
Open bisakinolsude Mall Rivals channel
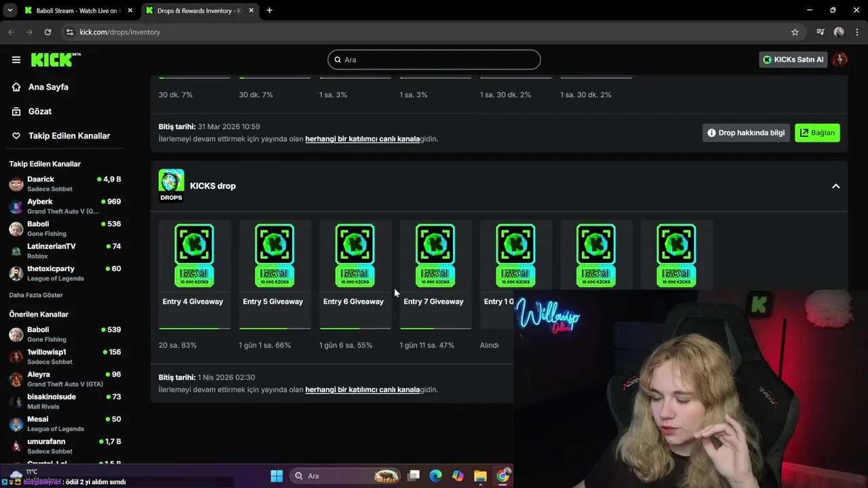(65, 401)
